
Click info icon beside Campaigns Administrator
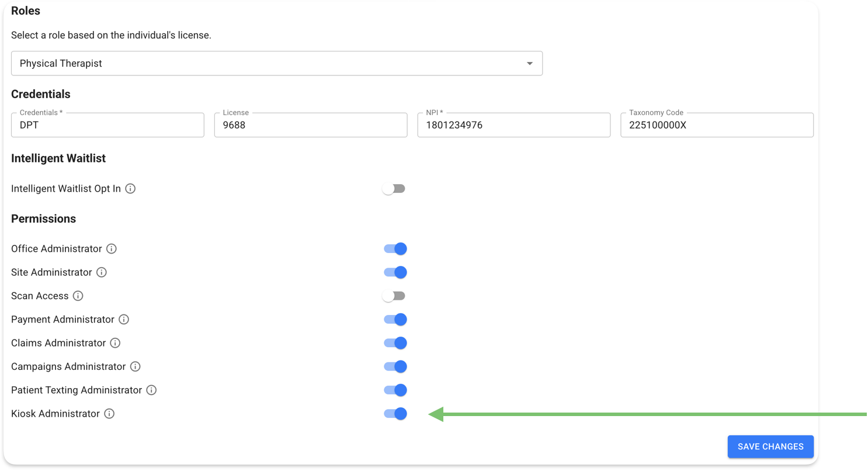[135, 366]
